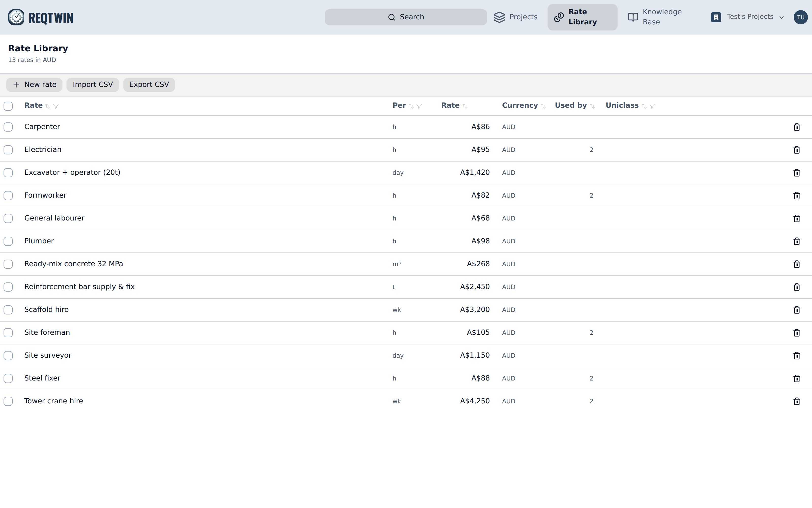
Task: Open the Test's Projects dropdown
Action: [747, 17]
